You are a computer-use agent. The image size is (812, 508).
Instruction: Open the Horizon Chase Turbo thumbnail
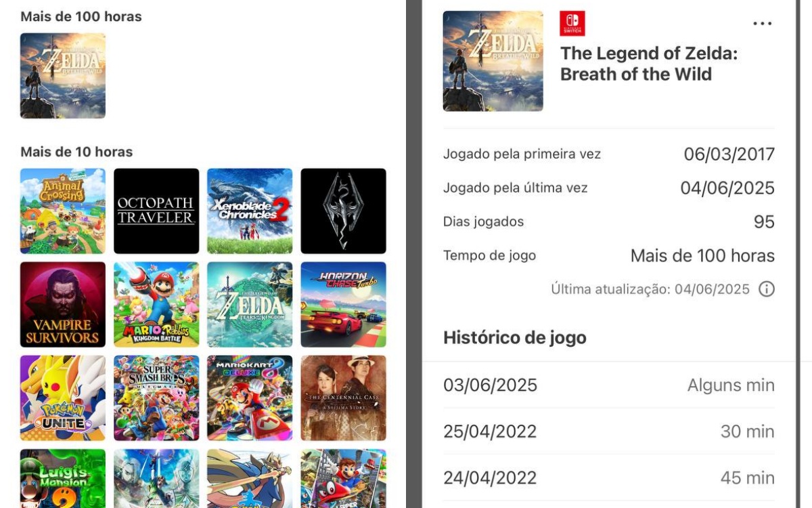343,304
